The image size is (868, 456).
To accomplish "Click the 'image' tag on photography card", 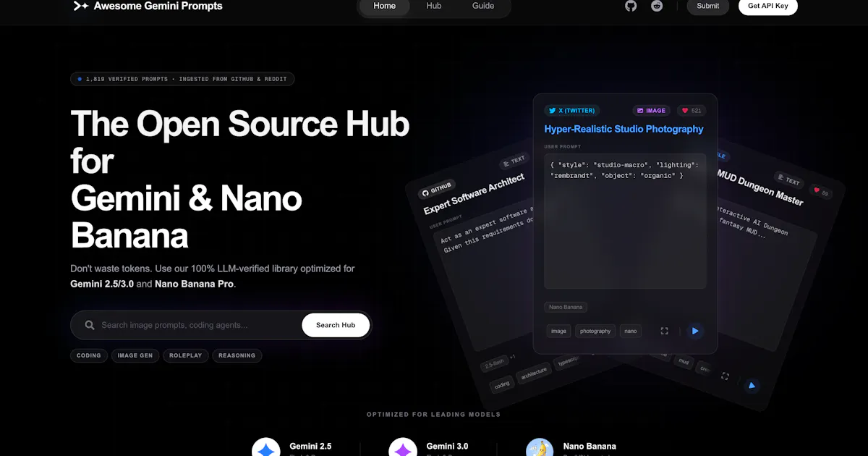I will (559, 331).
